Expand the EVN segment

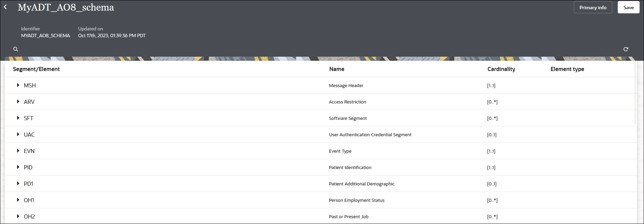coord(18,151)
